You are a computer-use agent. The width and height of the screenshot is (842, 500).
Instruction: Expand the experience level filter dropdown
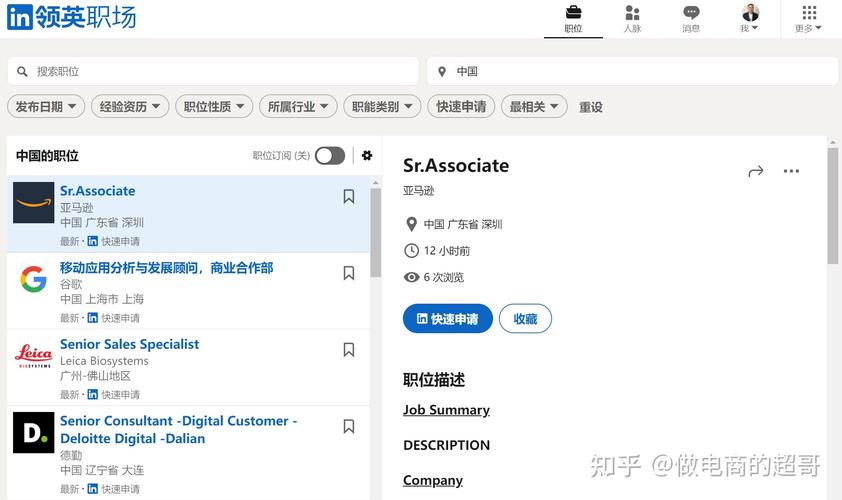click(129, 106)
